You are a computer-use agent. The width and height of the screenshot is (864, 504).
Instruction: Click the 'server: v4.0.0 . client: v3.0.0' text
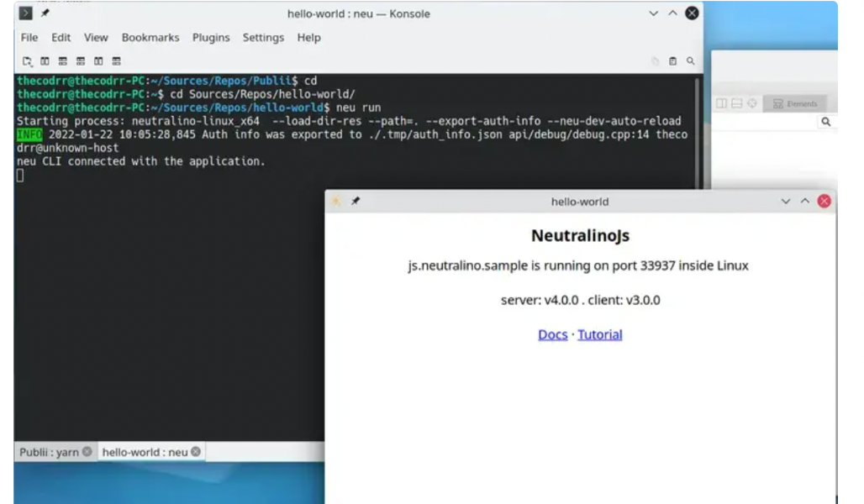pos(580,300)
